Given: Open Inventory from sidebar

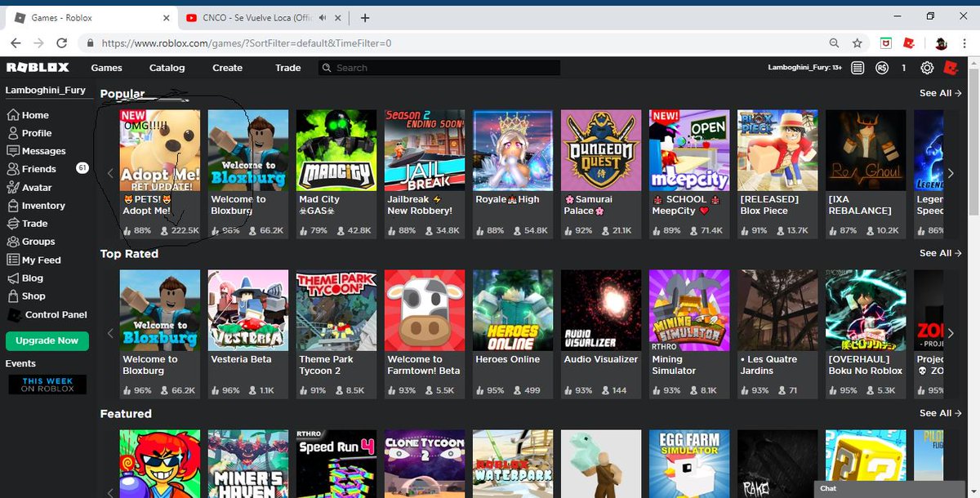Looking at the screenshot, I should [36, 206].
